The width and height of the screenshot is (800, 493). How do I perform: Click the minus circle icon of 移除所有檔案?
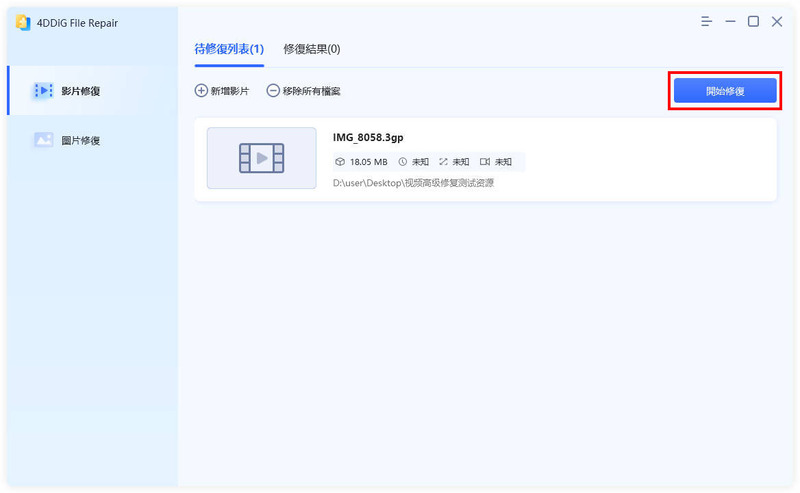coord(273,91)
